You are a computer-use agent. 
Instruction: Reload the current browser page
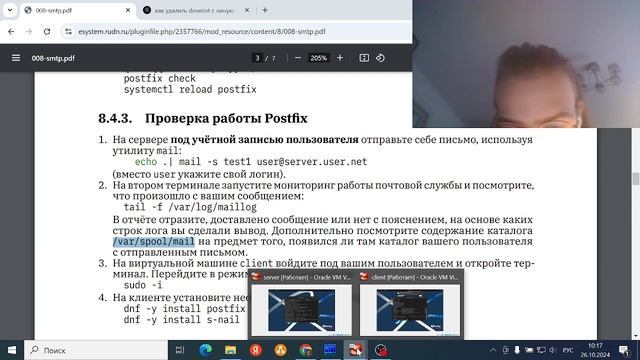click(47, 31)
